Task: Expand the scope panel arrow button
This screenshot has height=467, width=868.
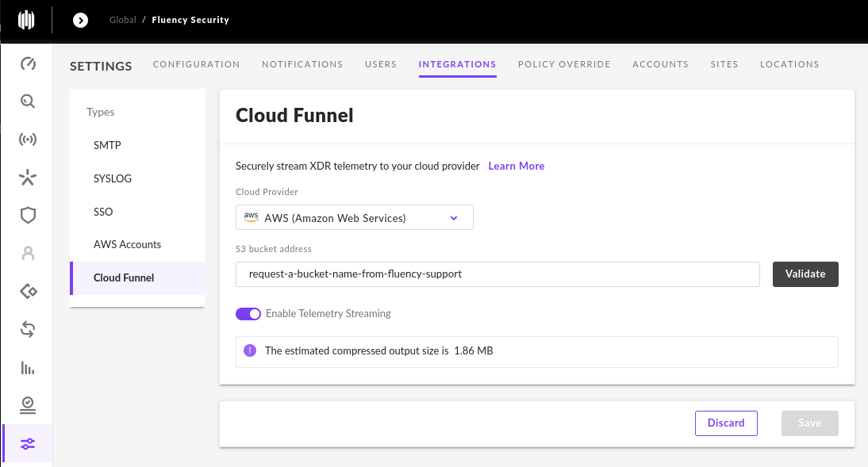Action: [80, 21]
